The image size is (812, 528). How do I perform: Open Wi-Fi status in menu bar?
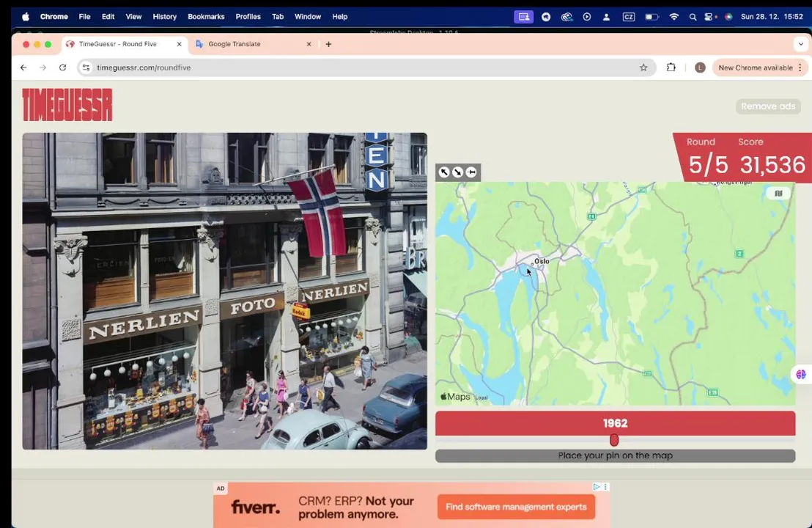coord(673,17)
